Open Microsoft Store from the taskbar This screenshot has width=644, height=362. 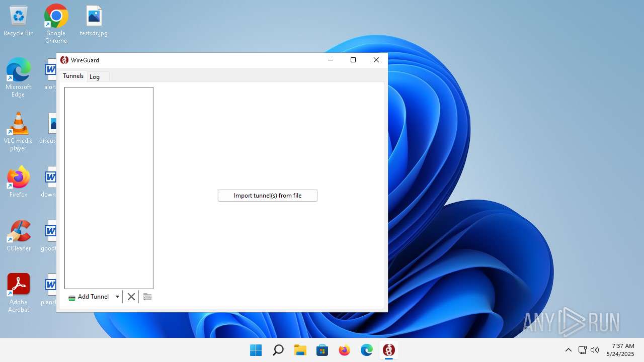click(x=323, y=350)
